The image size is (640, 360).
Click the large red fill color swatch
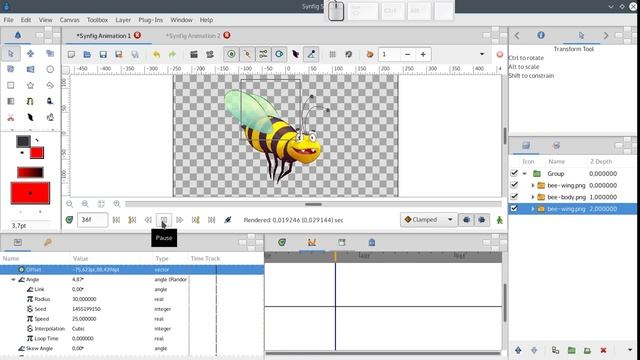point(30,193)
